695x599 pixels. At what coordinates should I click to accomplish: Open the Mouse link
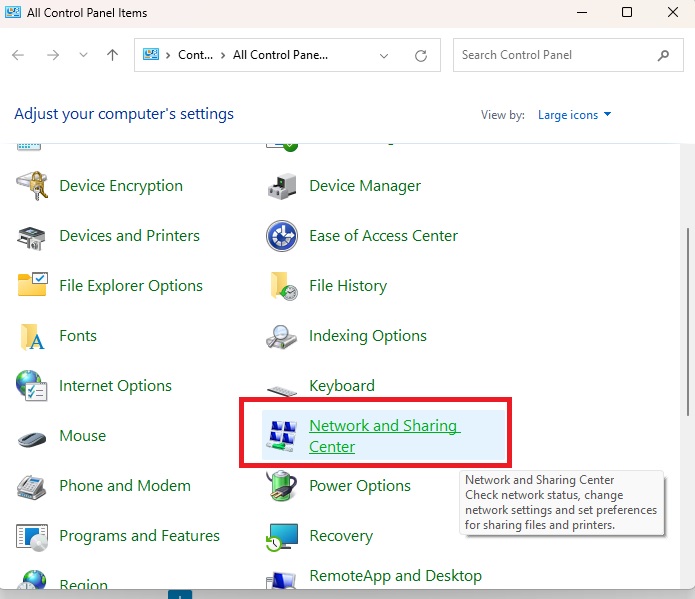click(x=82, y=436)
